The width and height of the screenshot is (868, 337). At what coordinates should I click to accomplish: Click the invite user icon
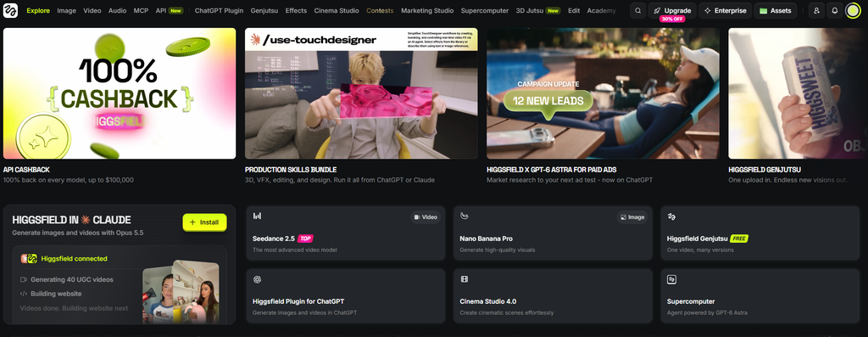point(816,10)
